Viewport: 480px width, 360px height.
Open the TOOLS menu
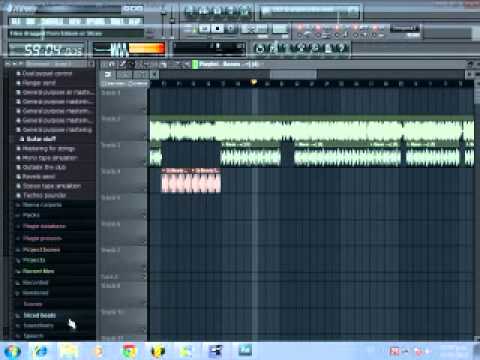pyautogui.click(x=117, y=21)
